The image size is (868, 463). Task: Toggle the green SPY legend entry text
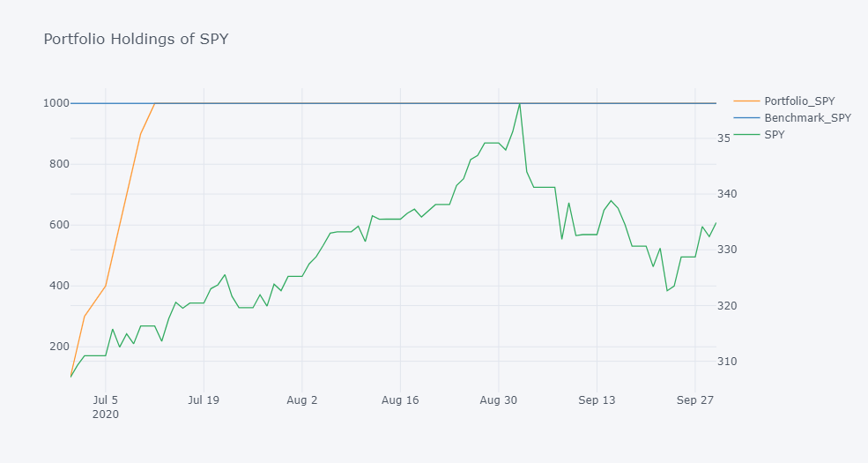pos(774,135)
